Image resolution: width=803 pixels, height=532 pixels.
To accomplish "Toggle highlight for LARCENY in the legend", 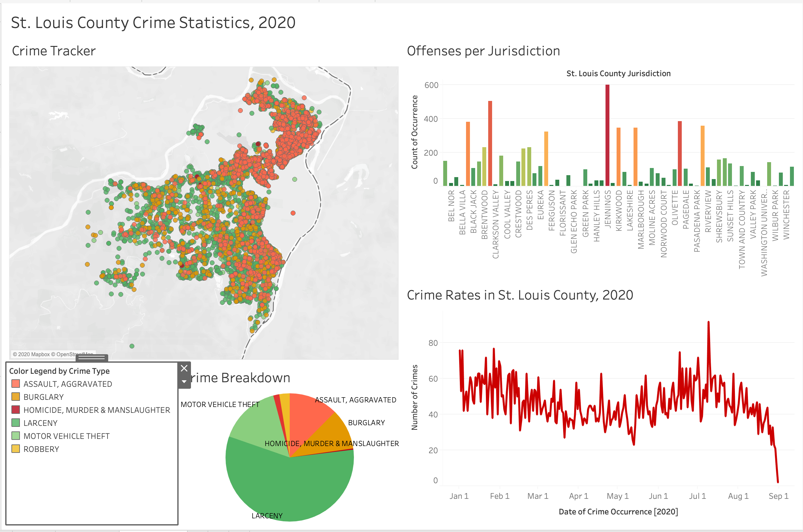I will [x=40, y=423].
